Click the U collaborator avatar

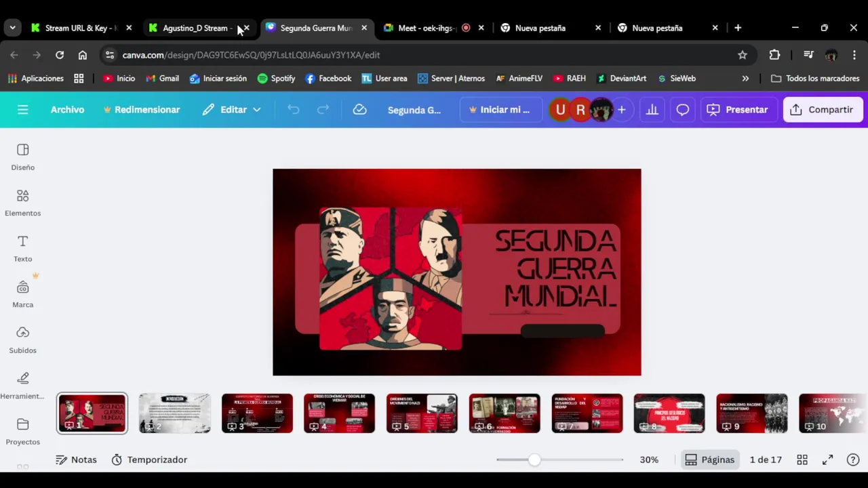(560, 110)
